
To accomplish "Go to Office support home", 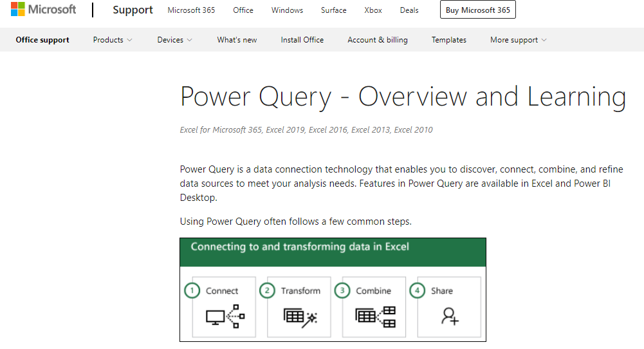I will pyautogui.click(x=42, y=40).
